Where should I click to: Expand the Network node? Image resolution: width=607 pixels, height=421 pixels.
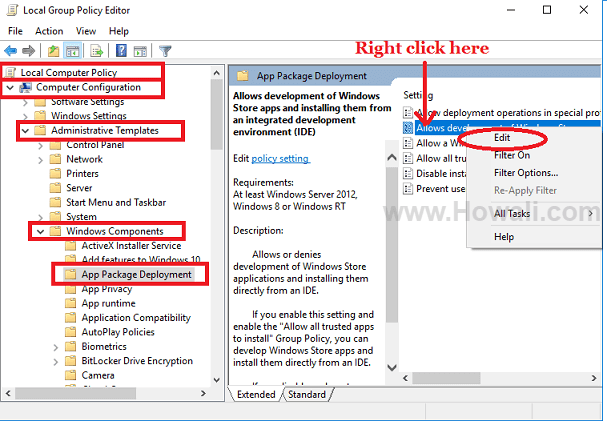tap(41, 160)
